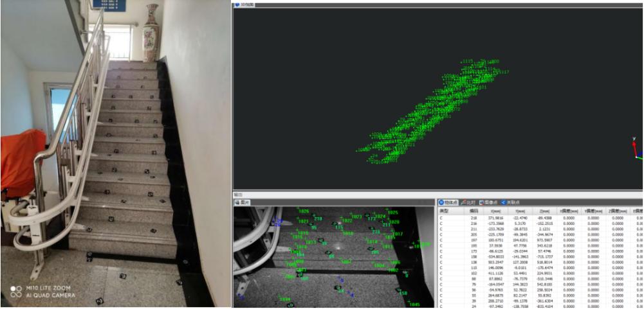Click the blue 物体点 tab icon
644x309 pixels.
[441, 202]
